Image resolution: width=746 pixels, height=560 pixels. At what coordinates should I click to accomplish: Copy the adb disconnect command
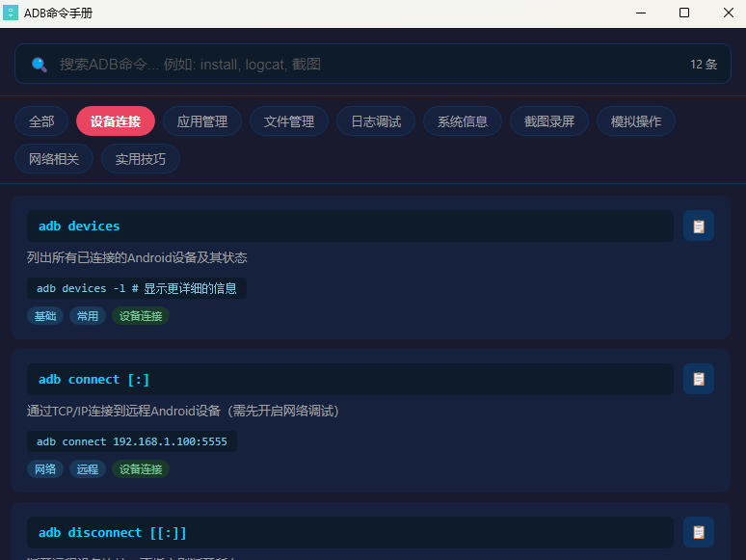coord(699,532)
